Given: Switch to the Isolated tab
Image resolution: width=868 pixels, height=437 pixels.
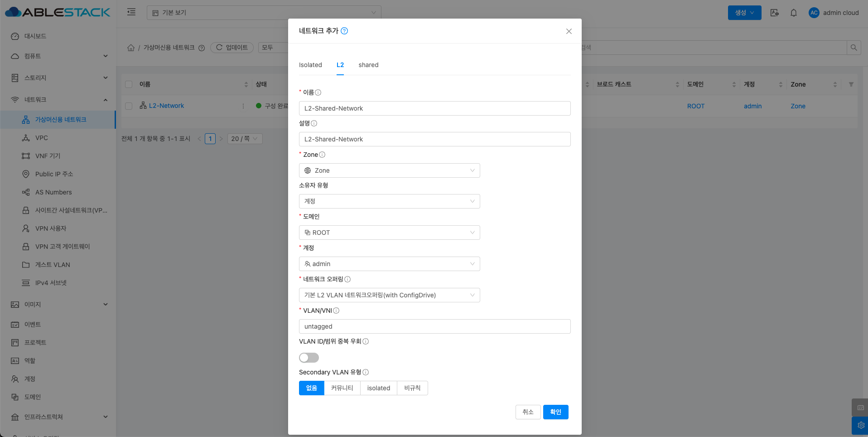Looking at the screenshot, I should [x=310, y=65].
